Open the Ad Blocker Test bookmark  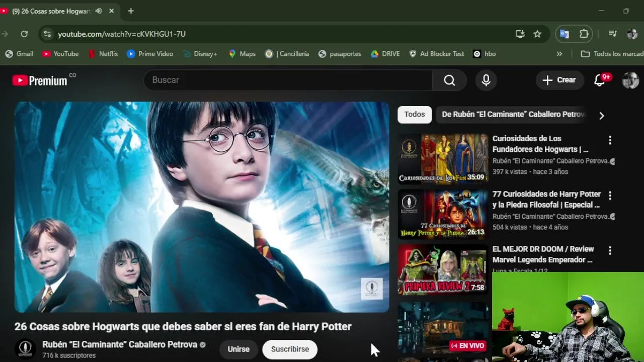[437, 54]
